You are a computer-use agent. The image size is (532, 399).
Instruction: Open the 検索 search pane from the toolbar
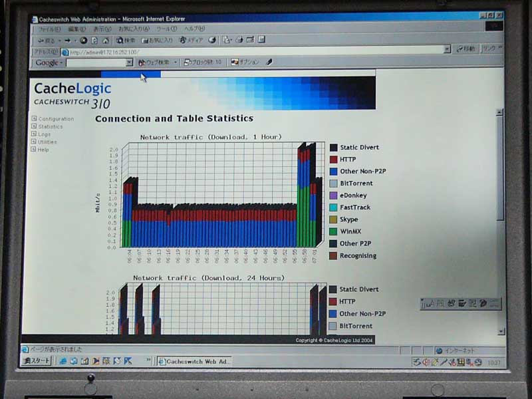coord(126,41)
